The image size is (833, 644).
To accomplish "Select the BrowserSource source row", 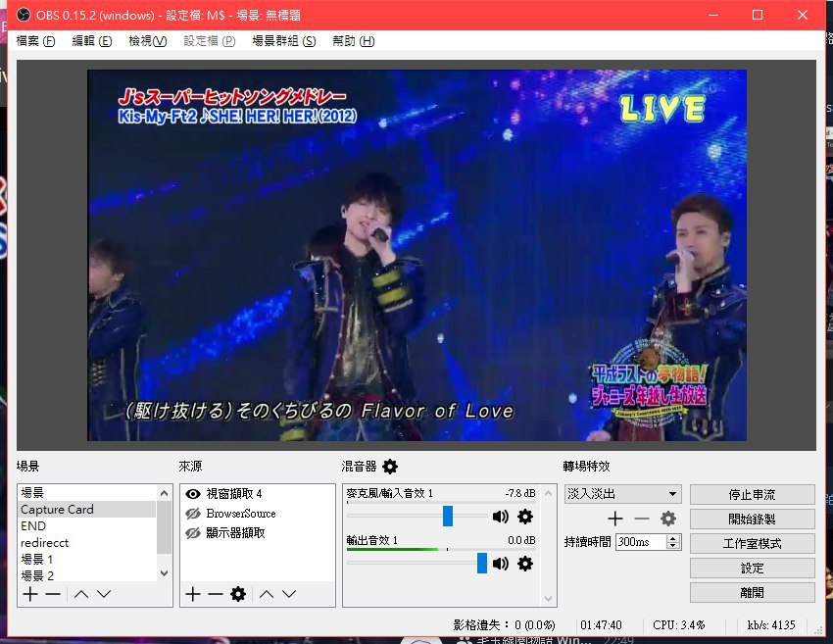I will point(258,514).
